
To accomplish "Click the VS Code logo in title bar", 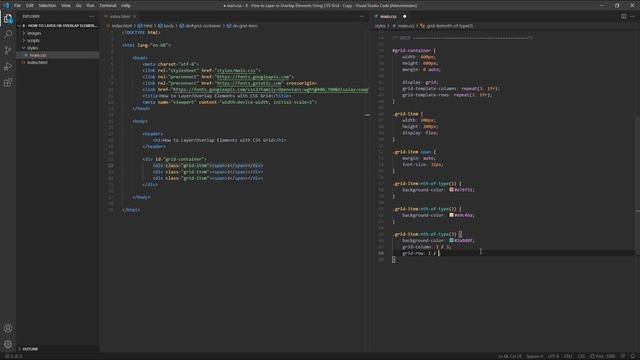I will pyautogui.click(x=6, y=5).
